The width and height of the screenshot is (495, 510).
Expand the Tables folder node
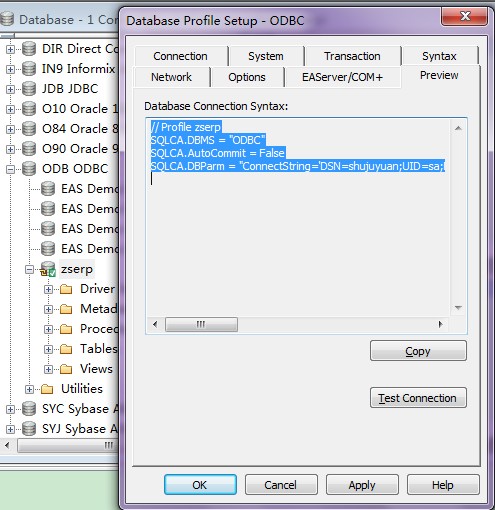pos(48,349)
